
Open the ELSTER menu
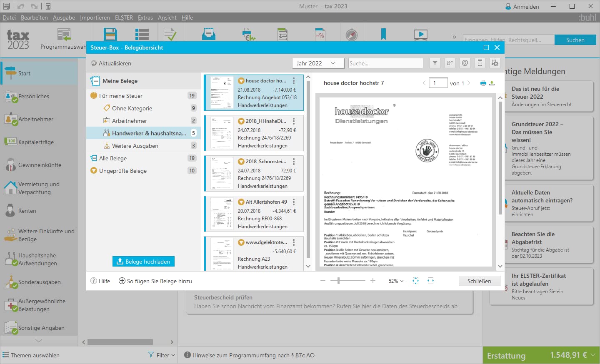tap(124, 17)
